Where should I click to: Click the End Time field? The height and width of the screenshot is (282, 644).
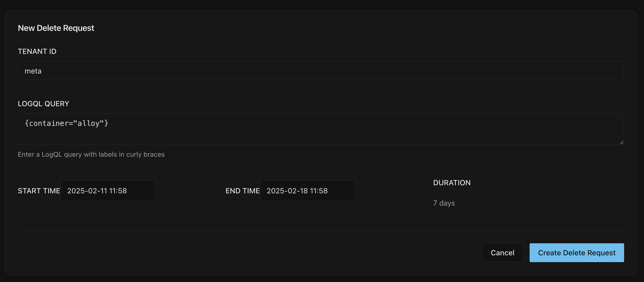[x=307, y=190]
